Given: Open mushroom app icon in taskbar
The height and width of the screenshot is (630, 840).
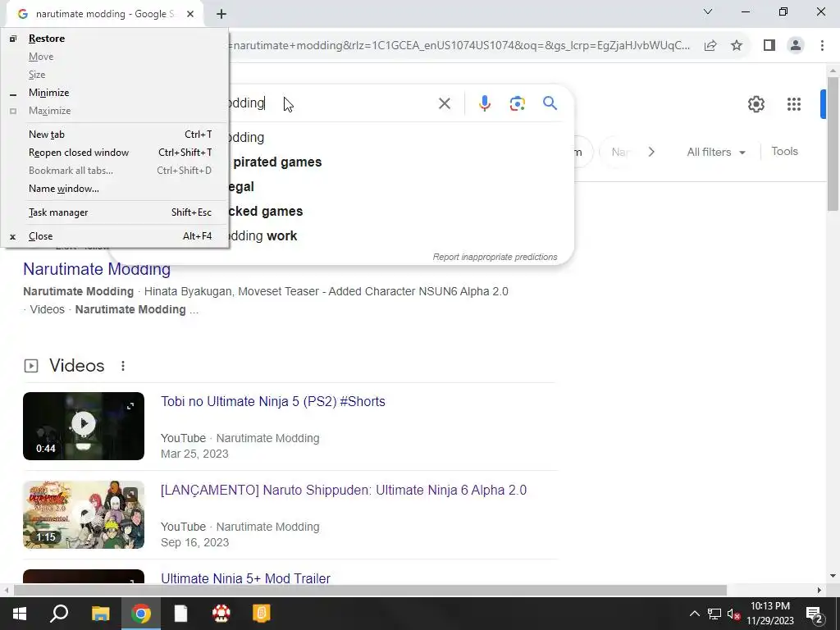Looking at the screenshot, I should (221, 614).
